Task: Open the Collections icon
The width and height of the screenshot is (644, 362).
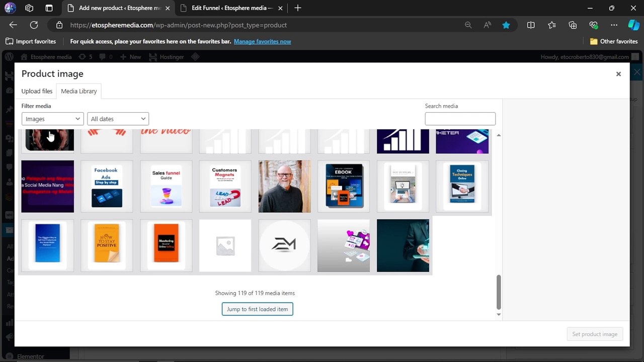Action: tap(573, 25)
